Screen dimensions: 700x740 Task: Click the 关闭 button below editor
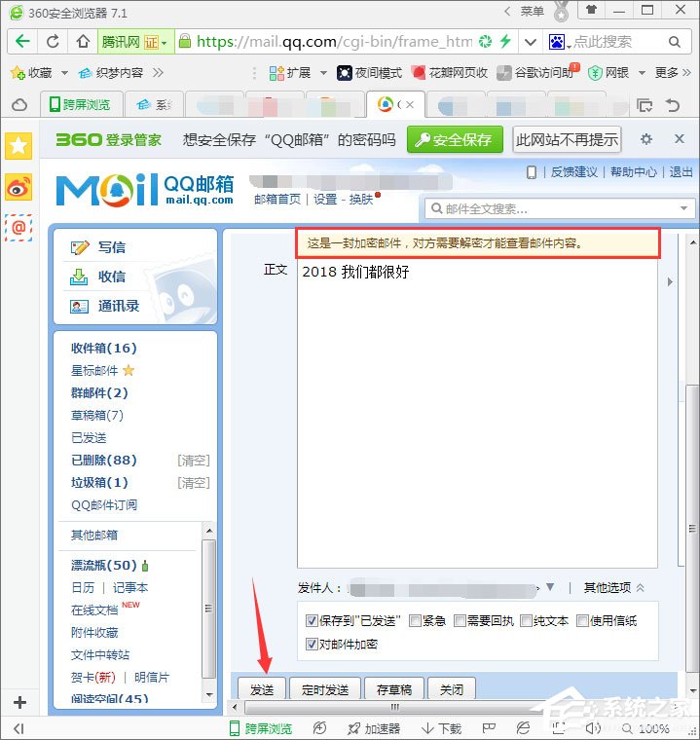pyautogui.click(x=451, y=689)
